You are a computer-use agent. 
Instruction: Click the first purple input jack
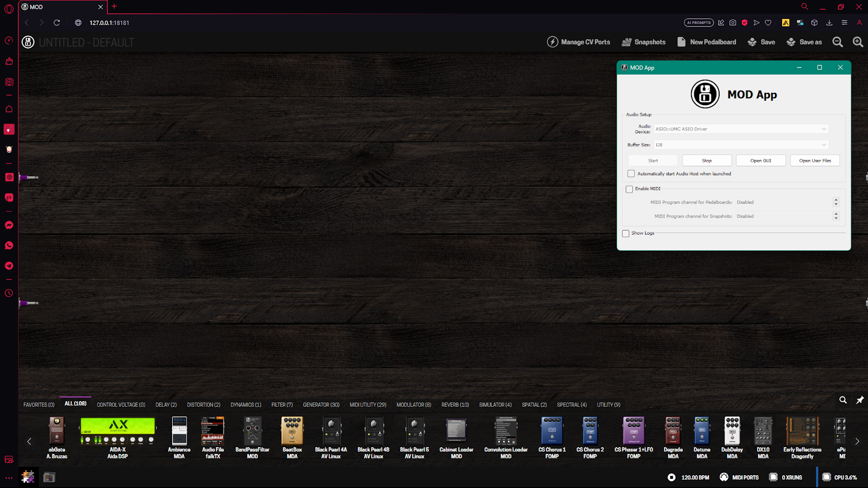click(x=29, y=177)
